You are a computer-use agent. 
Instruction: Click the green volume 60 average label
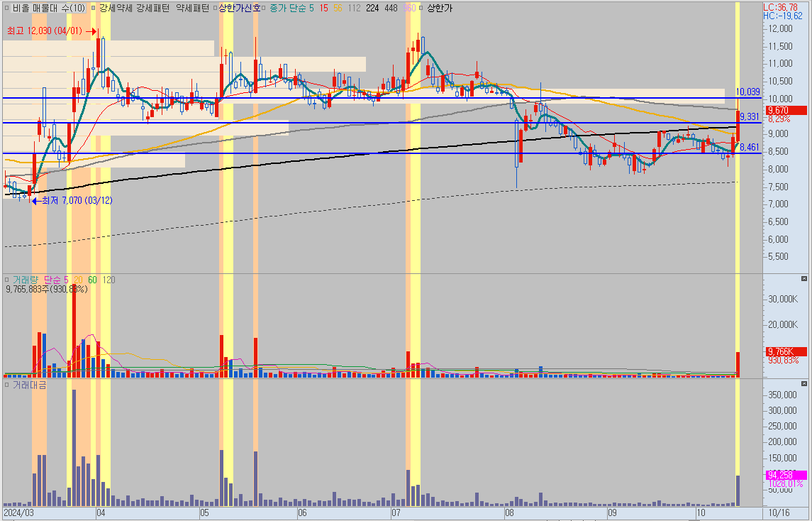(93, 280)
